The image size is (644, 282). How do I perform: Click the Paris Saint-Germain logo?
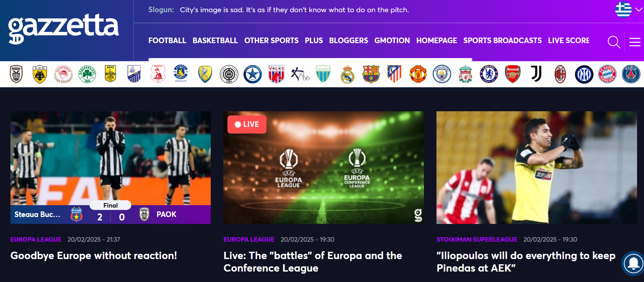click(x=631, y=74)
